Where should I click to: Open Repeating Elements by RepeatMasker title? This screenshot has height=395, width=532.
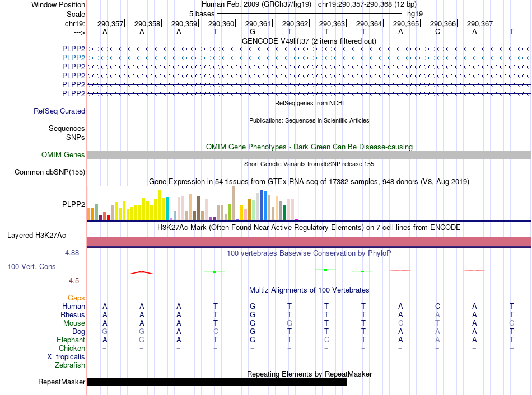click(309, 374)
